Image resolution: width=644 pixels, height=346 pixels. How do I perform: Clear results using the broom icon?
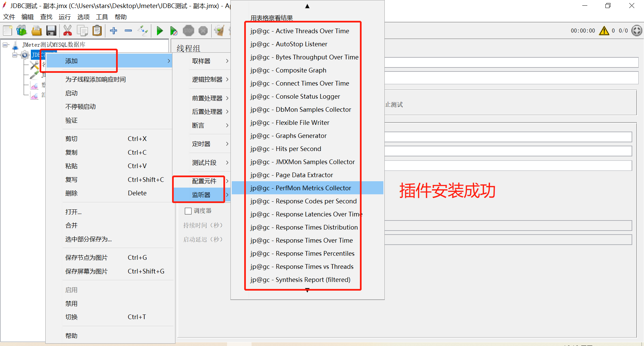[219, 31]
